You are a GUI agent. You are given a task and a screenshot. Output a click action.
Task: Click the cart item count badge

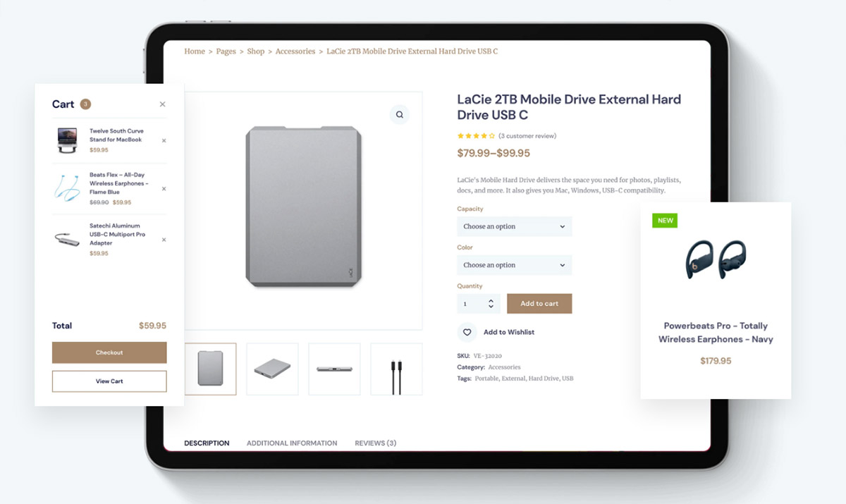click(x=85, y=104)
